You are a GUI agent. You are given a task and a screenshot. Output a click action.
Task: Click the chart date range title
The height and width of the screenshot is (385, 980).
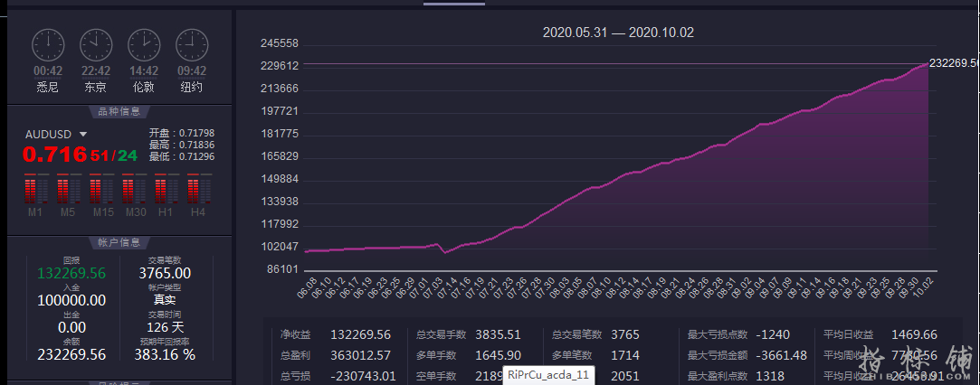618,33
